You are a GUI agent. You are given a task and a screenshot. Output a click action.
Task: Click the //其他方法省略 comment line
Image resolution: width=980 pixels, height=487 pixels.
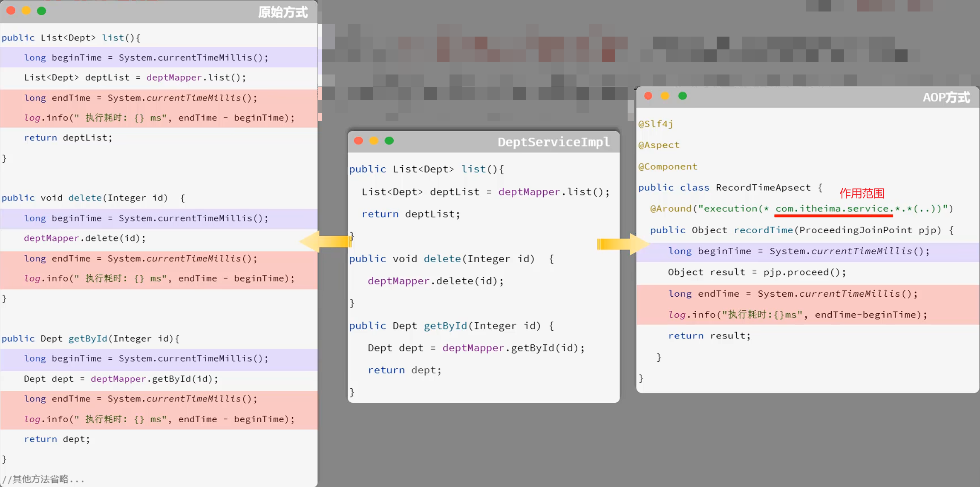43,479
